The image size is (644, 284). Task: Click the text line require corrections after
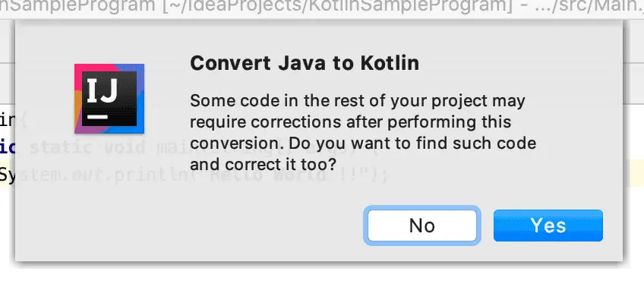pos(350,122)
